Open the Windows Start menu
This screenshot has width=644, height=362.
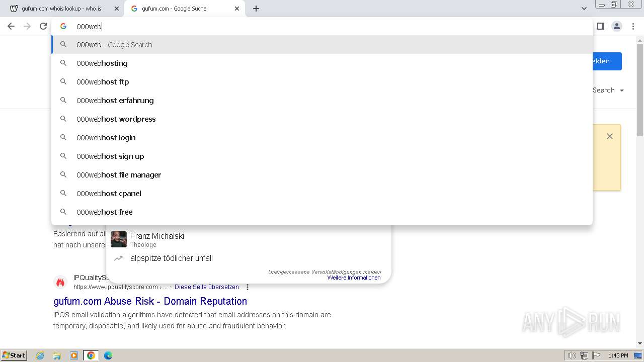pyautogui.click(x=14, y=355)
